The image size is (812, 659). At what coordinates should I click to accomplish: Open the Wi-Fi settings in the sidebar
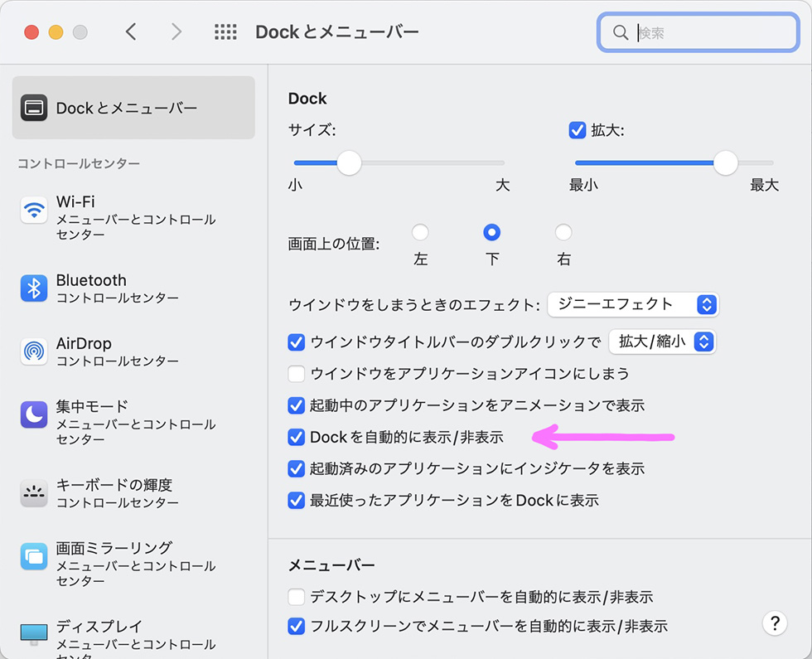pyautogui.click(x=34, y=211)
